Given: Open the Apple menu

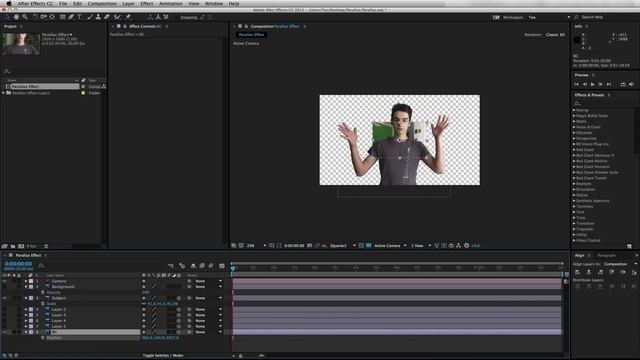Looking at the screenshot, I should click(9, 4).
